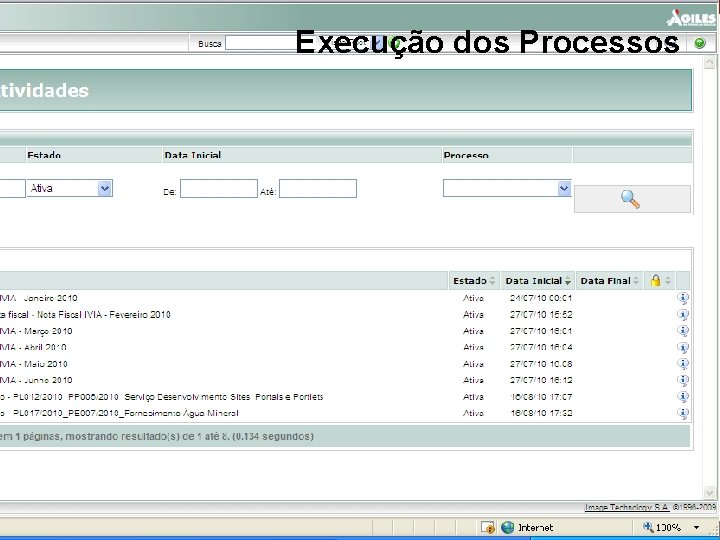Open info icon for Sites Portais e Portlets row
The width and height of the screenshot is (720, 540).
(x=683, y=397)
